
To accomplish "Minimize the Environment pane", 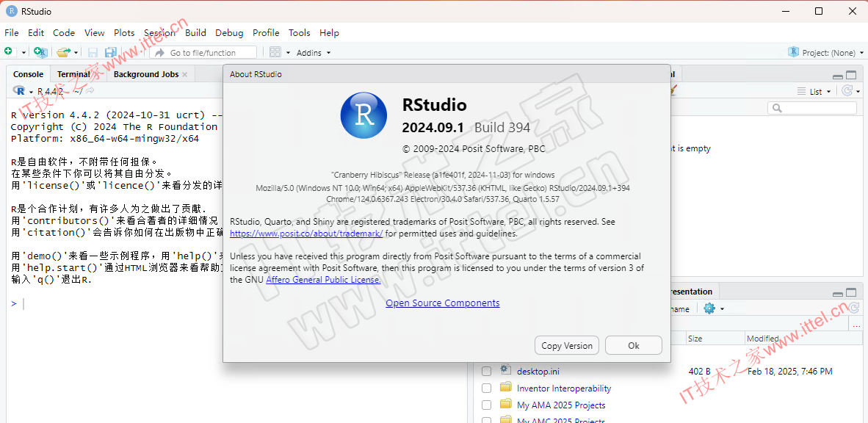I will (838, 76).
